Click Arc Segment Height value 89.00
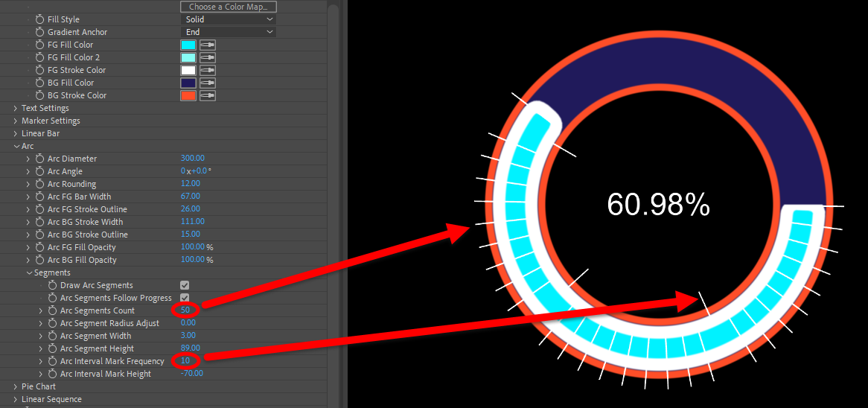The width and height of the screenshot is (868, 408). [x=191, y=348]
